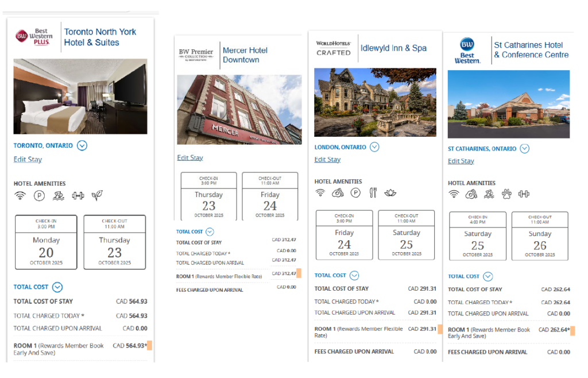Expand the Toronto, Ontario location chevron
This screenshot has width=588, height=378.
coord(82,145)
